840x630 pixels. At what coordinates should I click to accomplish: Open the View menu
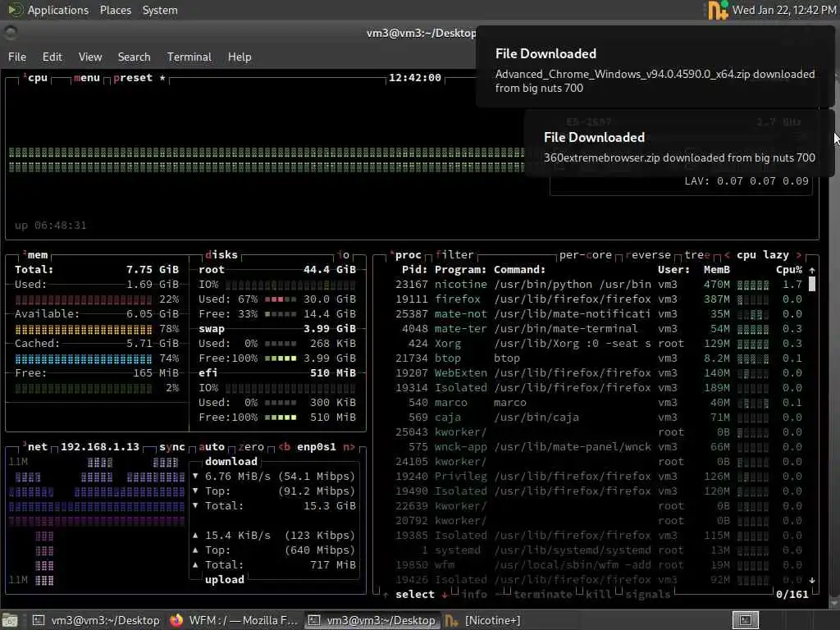(90, 57)
